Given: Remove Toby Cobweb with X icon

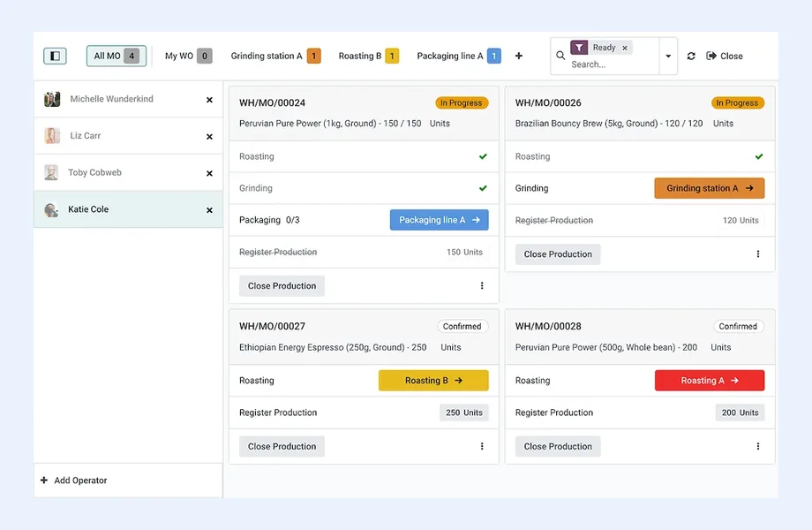Looking at the screenshot, I should tap(209, 173).
